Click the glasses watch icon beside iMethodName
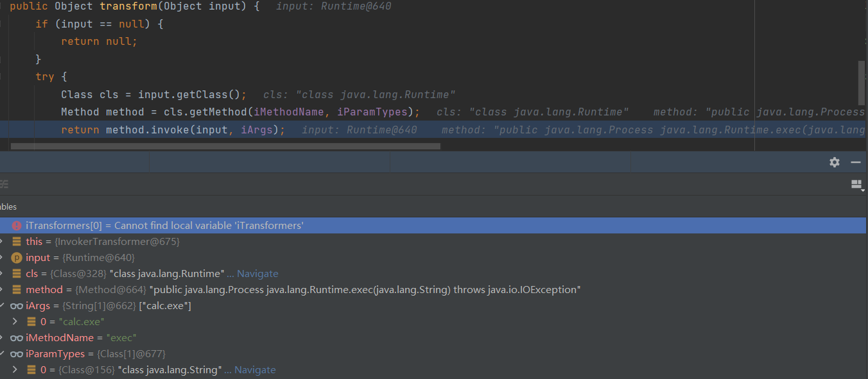 (x=17, y=338)
